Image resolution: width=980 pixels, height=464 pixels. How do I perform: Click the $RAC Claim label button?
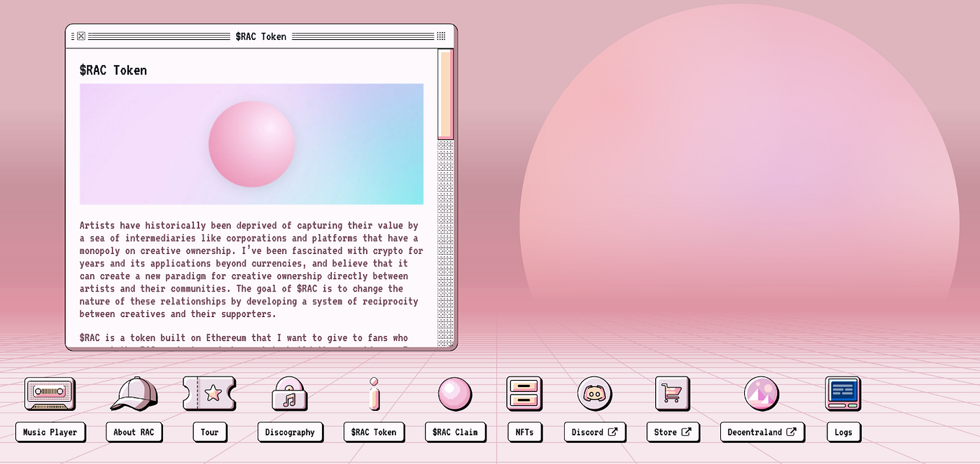(x=456, y=433)
